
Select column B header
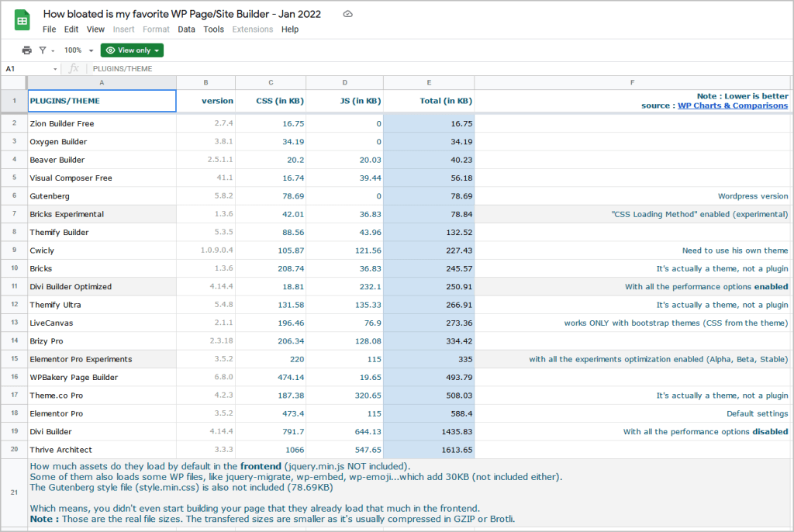(x=205, y=82)
